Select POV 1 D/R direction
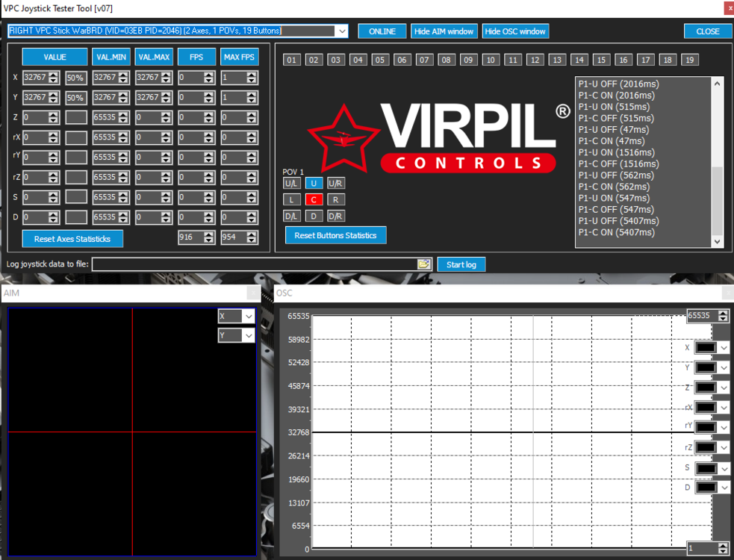Image resolution: width=734 pixels, height=560 pixels. [335, 216]
